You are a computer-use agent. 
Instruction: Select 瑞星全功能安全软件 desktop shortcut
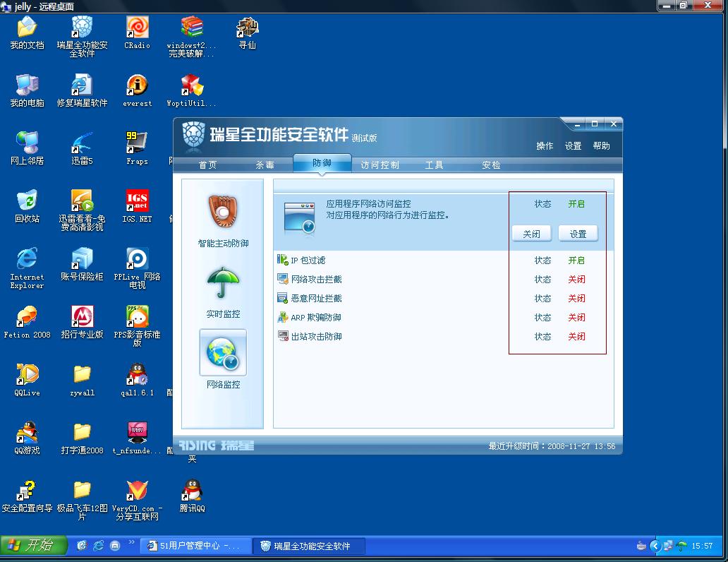click(82, 27)
